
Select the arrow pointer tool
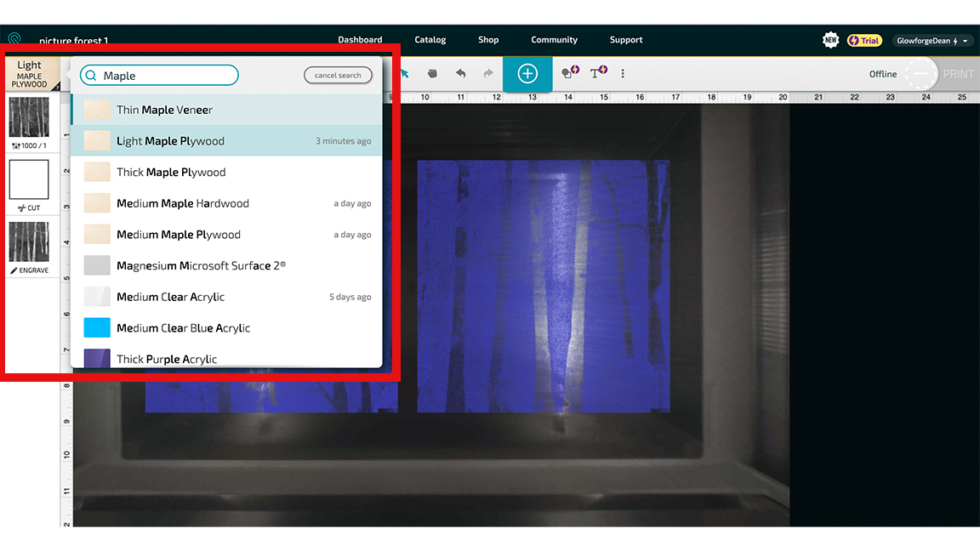pyautogui.click(x=405, y=74)
